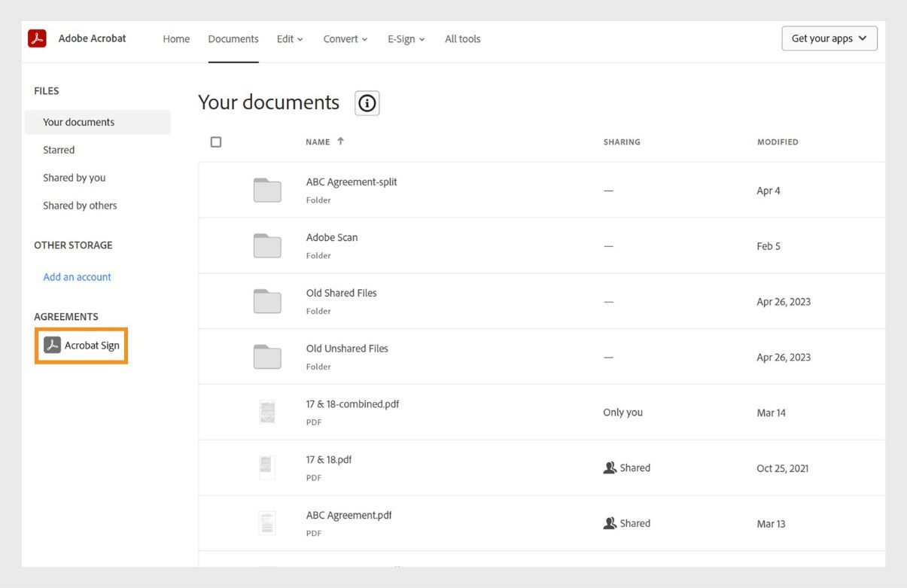Open the ABC Agreement-split folder icon
This screenshot has height=588, width=907.
[x=266, y=189]
